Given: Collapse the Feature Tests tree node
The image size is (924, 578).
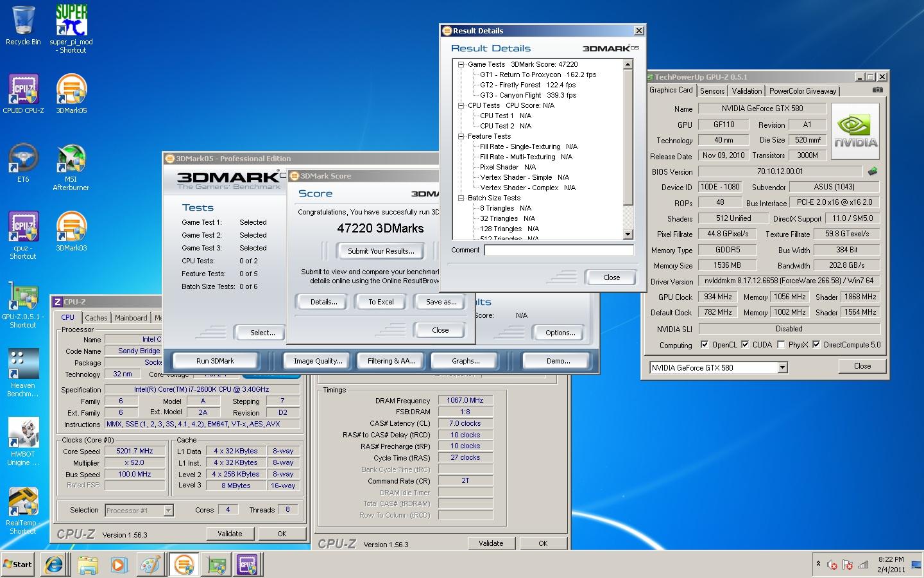Looking at the screenshot, I should click(x=461, y=136).
